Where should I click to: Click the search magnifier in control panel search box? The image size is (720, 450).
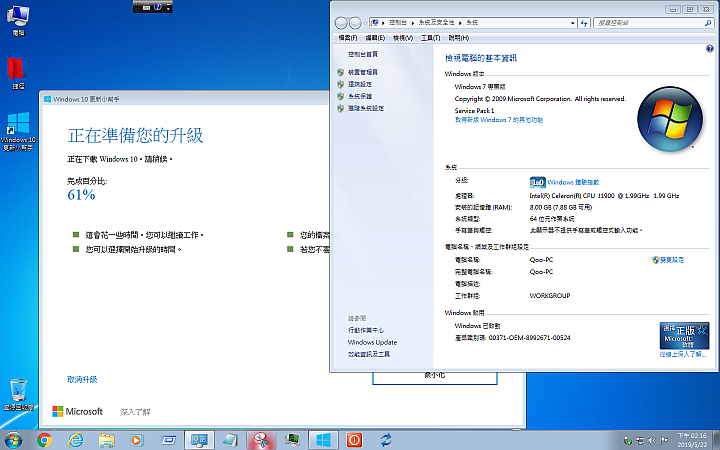708,23
